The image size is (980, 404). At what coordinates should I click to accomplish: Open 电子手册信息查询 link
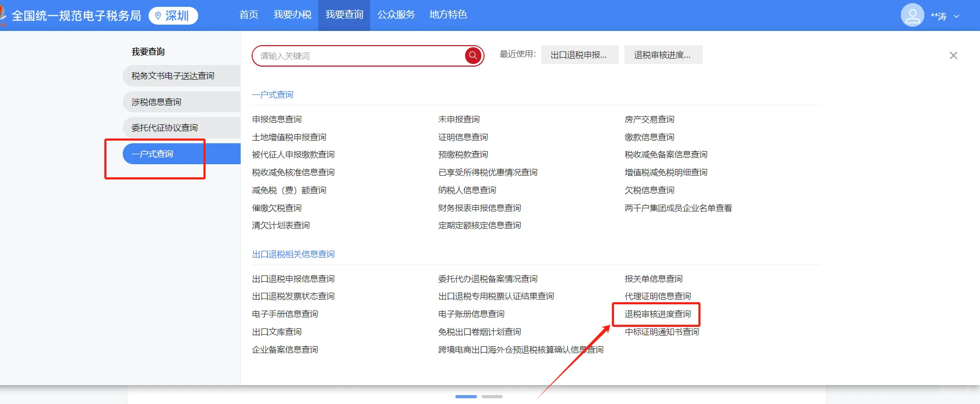(x=285, y=314)
